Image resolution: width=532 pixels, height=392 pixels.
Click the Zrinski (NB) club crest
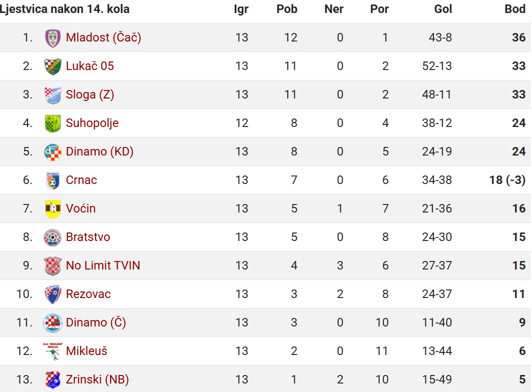(x=53, y=379)
